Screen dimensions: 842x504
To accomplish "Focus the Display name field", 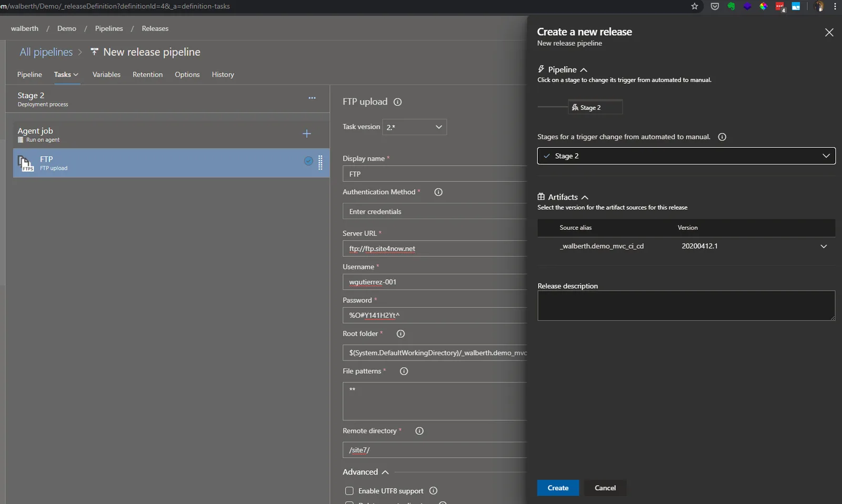I will 435,174.
